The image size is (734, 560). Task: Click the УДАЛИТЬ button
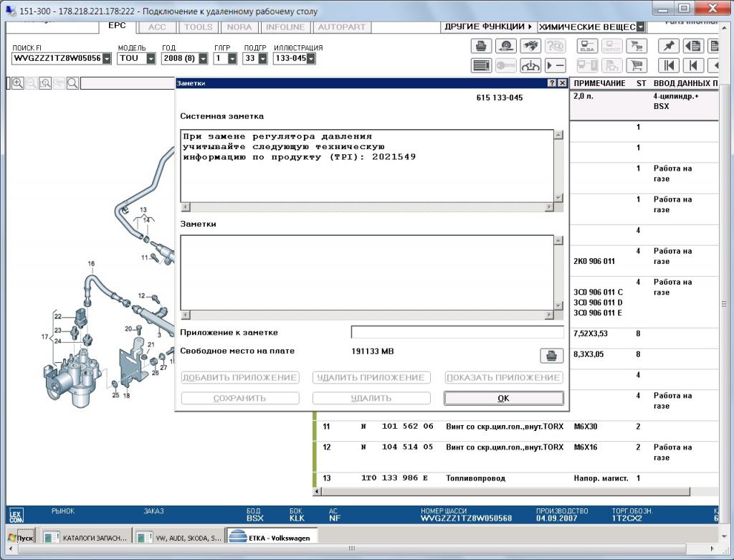click(x=371, y=398)
